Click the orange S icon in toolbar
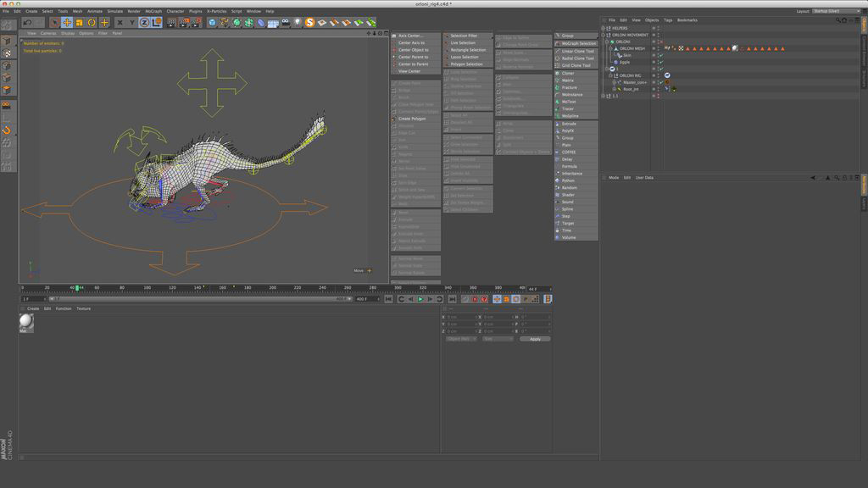This screenshot has height=488, width=868. [311, 22]
